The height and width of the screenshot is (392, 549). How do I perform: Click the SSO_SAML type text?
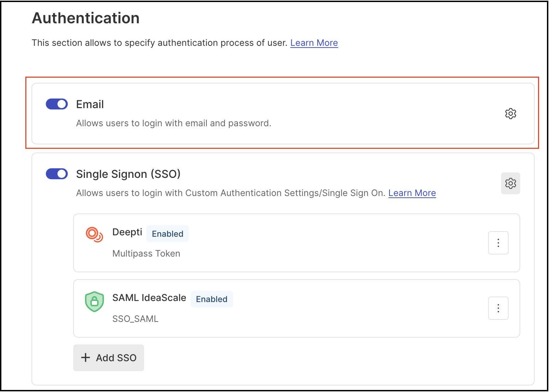coord(135,319)
